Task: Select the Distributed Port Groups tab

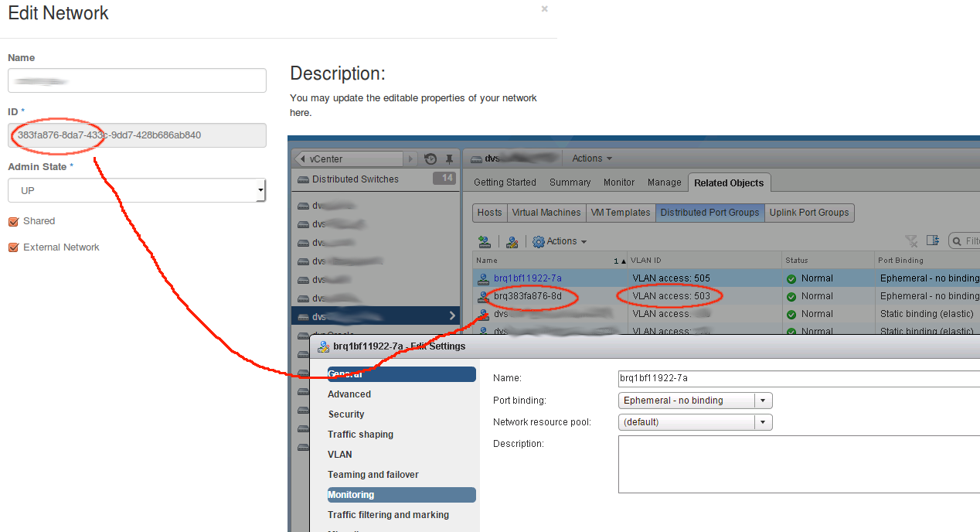Action: tap(709, 213)
